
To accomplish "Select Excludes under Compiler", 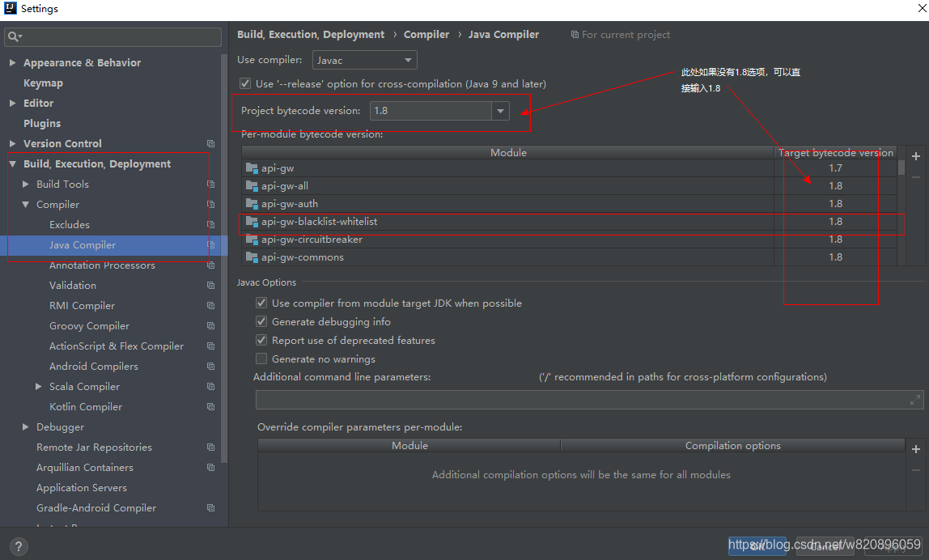I will click(x=70, y=225).
